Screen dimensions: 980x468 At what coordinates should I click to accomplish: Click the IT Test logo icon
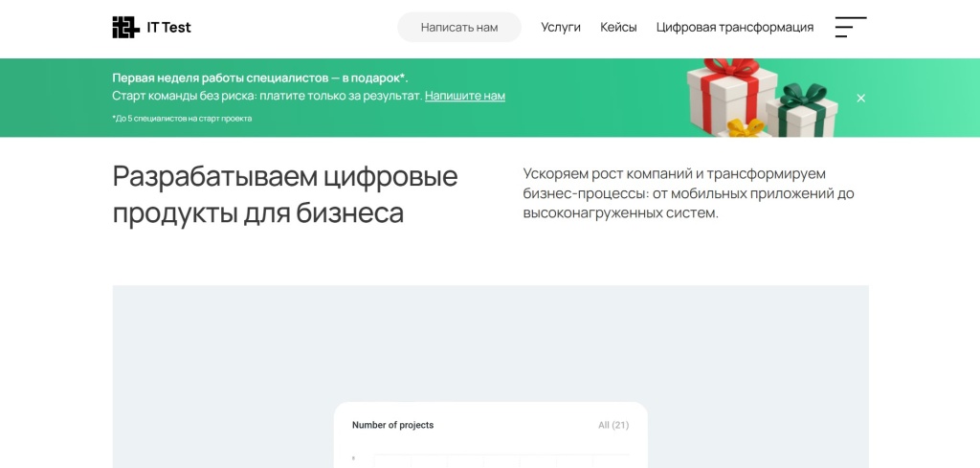tap(125, 28)
